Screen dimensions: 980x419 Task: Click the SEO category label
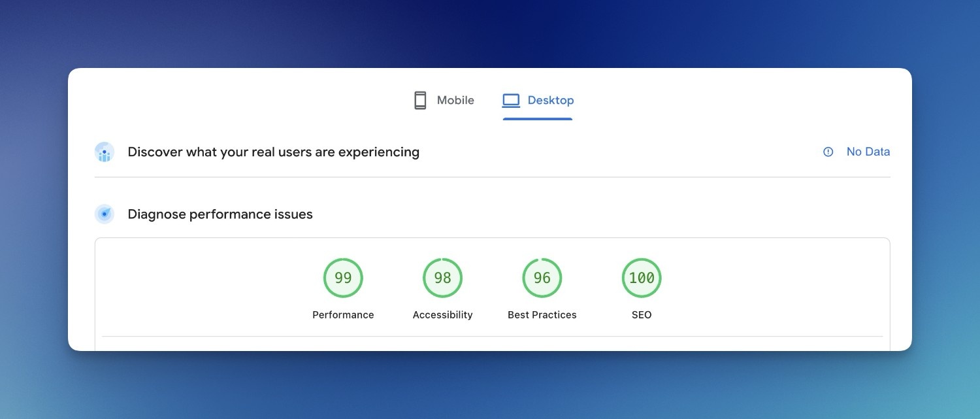click(x=642, y=314)
